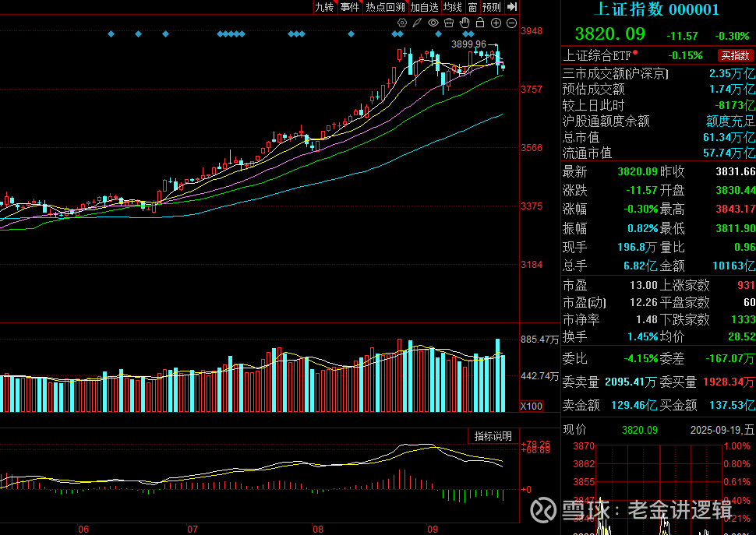The height and width of the screenshot is (535, 756).
Task: Click the 06 month label on the time axis
Action: click(83, 530)
